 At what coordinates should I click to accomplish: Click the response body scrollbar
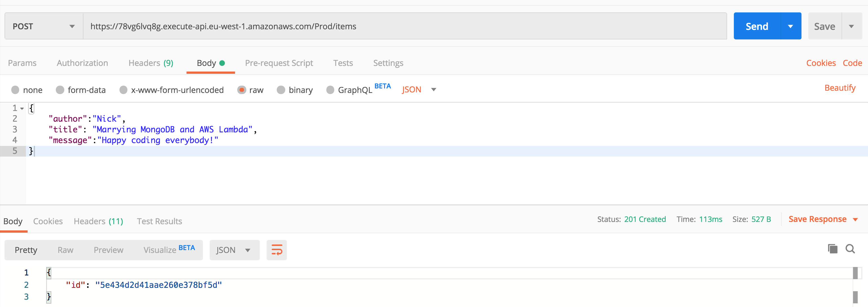(x=855, y=286)
